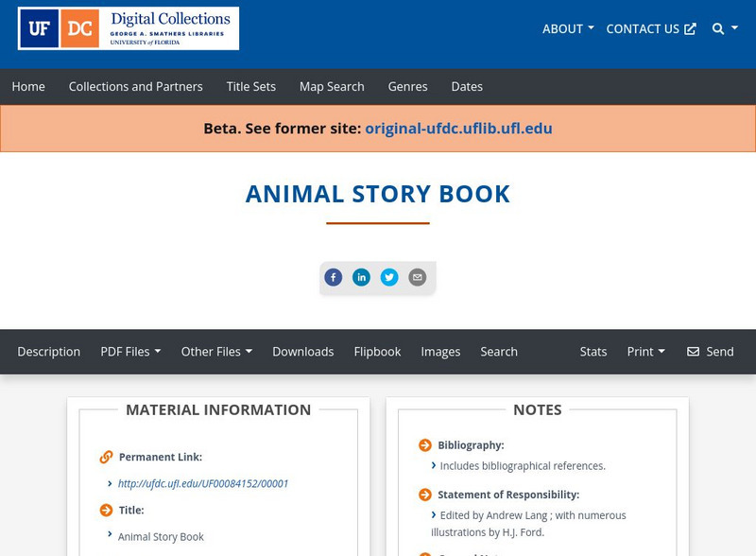Open the original-ufdc.uflib.ufl.edu former site link

(x=459, y=128)
